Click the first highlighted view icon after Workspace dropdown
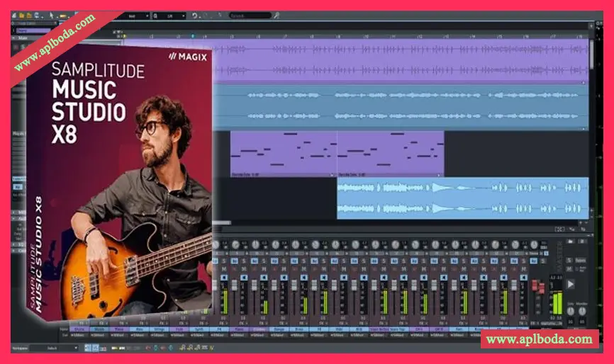Image resolution: width=614 pixels, height=364 pixels. (x=88, y=348)
